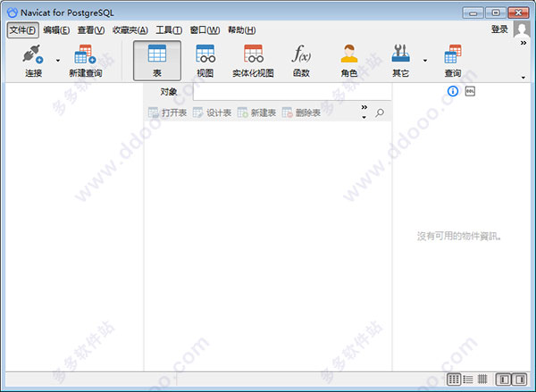Screen dimensions: 536x392
Task: Click the 打开表 (Open Table) button
Action: click(168, 113)
